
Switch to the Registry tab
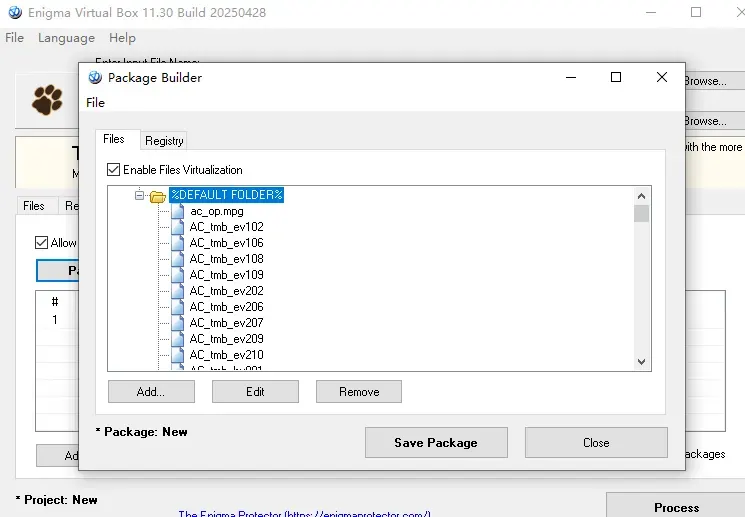(x=164, y=141)
